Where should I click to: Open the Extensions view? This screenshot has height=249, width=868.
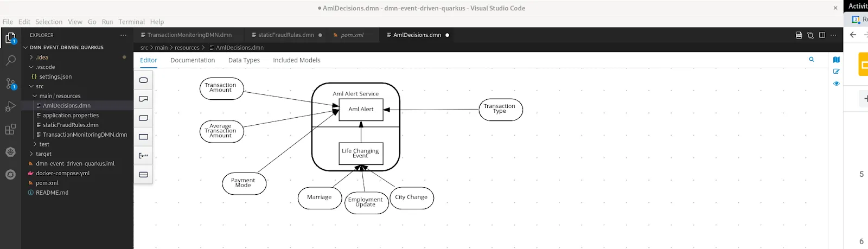click(10, 129)
